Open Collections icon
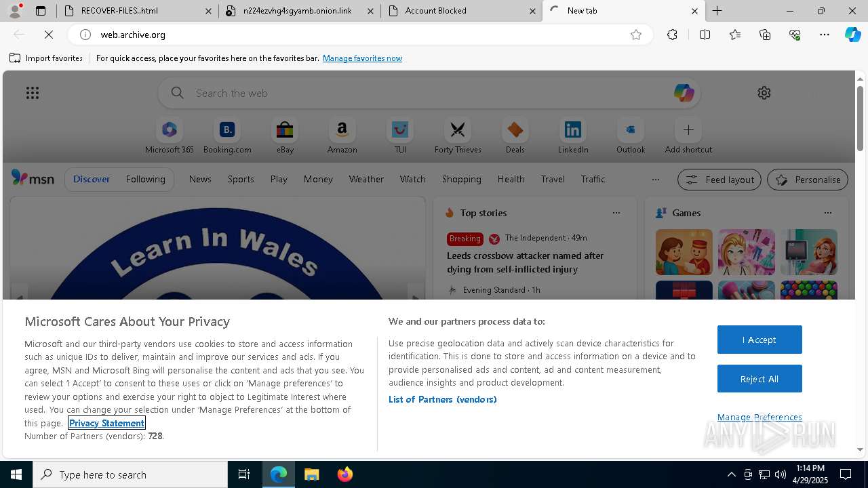868x488 pixels. coord(765,35)
